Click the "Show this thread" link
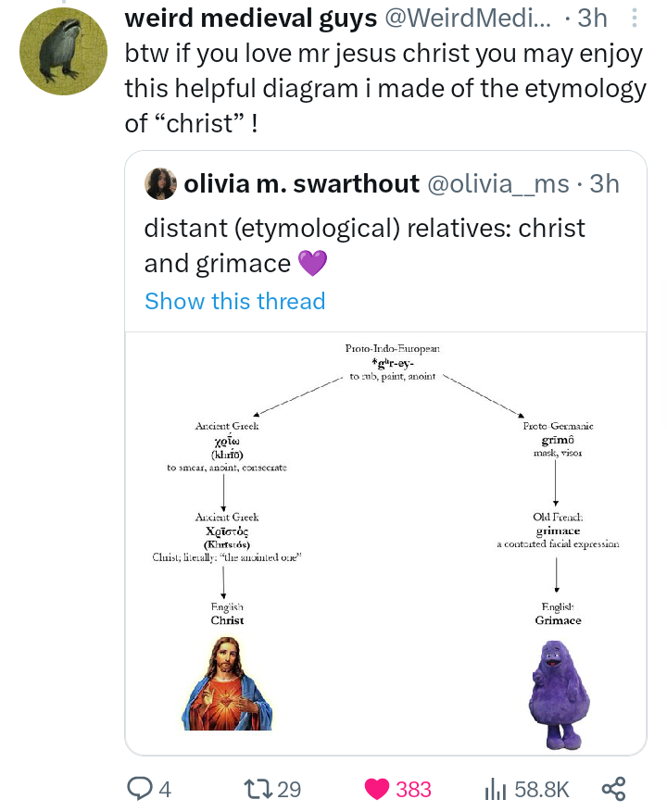Image resolution: width=667 pixels, height=812 pixels. pos(235,301)
